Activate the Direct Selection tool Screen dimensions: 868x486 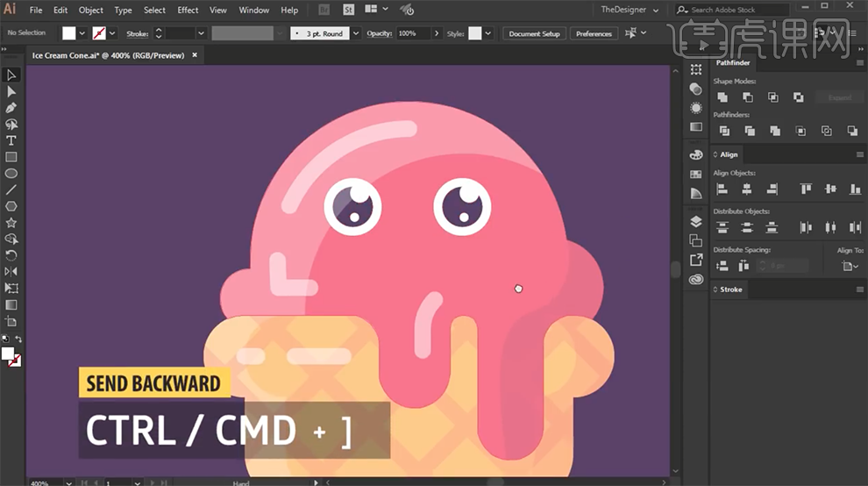click(x=11, y=91)
